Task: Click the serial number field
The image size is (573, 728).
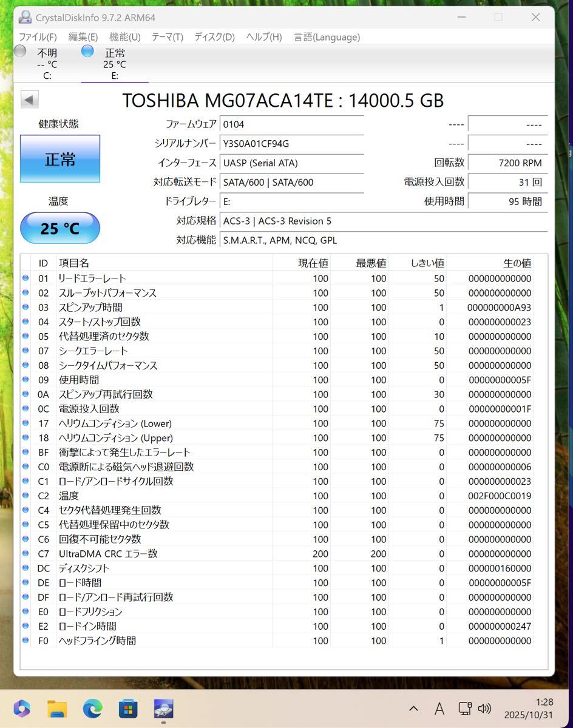Action: (x=291, y=144)
